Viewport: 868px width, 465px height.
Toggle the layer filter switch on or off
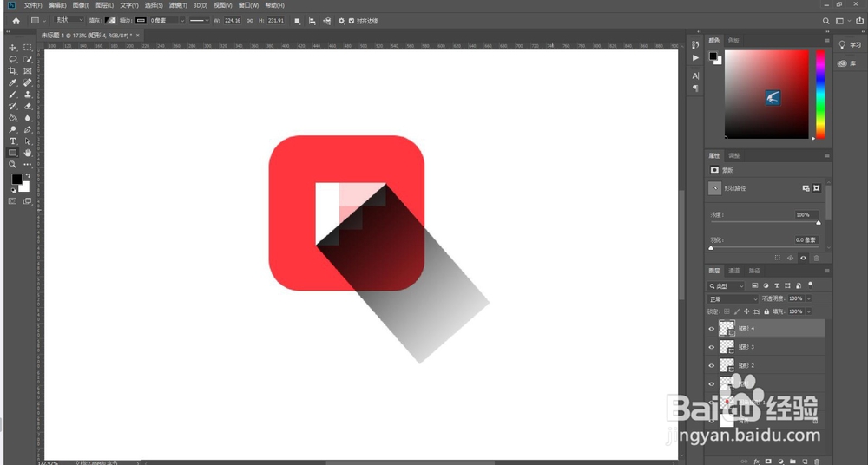(811, 285)
